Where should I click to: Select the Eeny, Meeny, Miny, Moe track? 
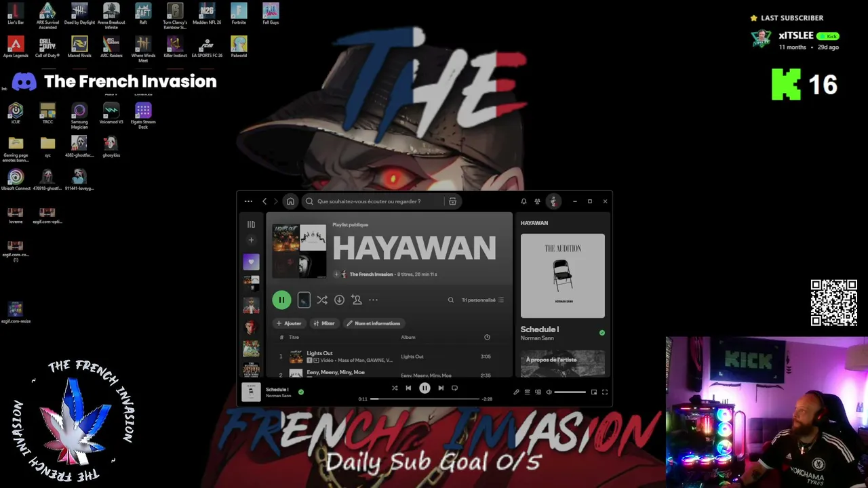coord(336,372)
